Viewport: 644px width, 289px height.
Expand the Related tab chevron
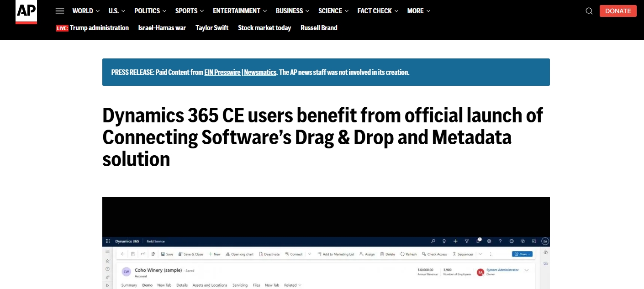click(x=299, y=285)
